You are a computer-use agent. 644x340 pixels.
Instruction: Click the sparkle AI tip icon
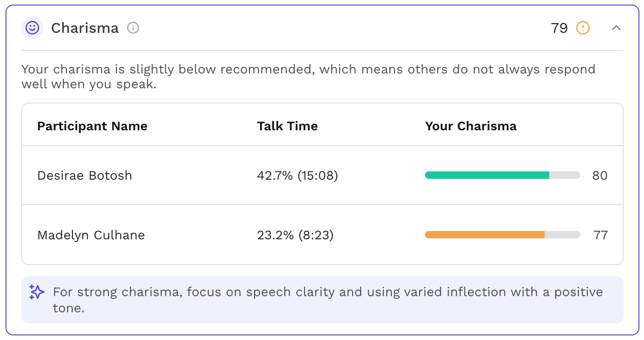point(36,292)
